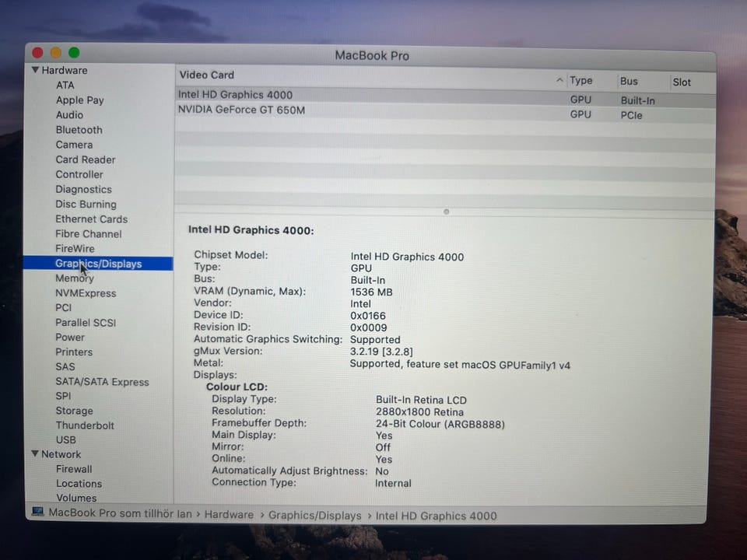
Task: Click Intel HD Graphics 4000 path item
Action: click(436, 516)
